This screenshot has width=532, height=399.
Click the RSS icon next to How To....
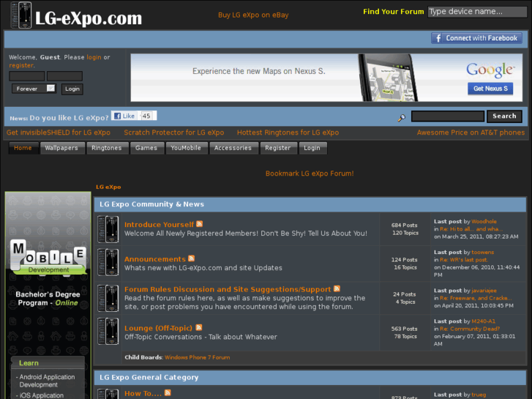coord(168,393)
